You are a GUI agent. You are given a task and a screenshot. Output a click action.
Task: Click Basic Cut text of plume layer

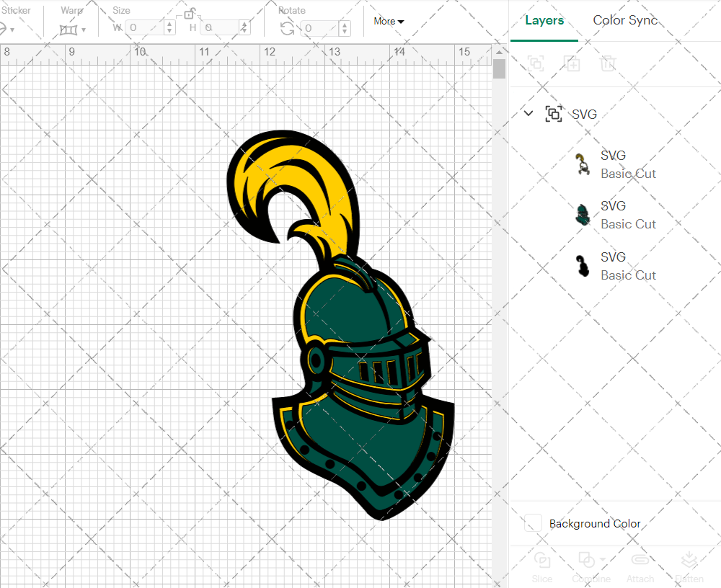coord(628,174)
